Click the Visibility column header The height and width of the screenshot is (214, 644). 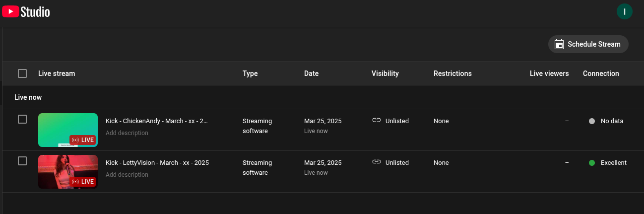click(x=385, y=73)
